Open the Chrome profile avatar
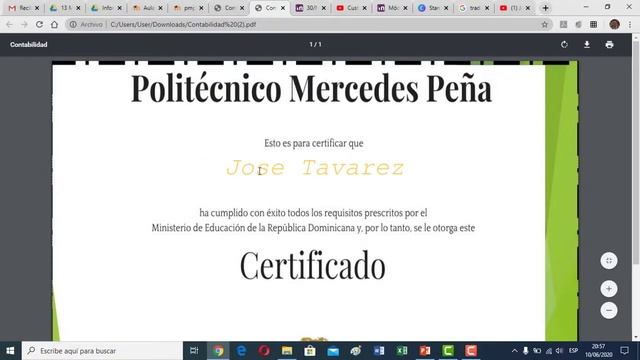The height and width of the screenshot is (360, 640). click(614, 24)
